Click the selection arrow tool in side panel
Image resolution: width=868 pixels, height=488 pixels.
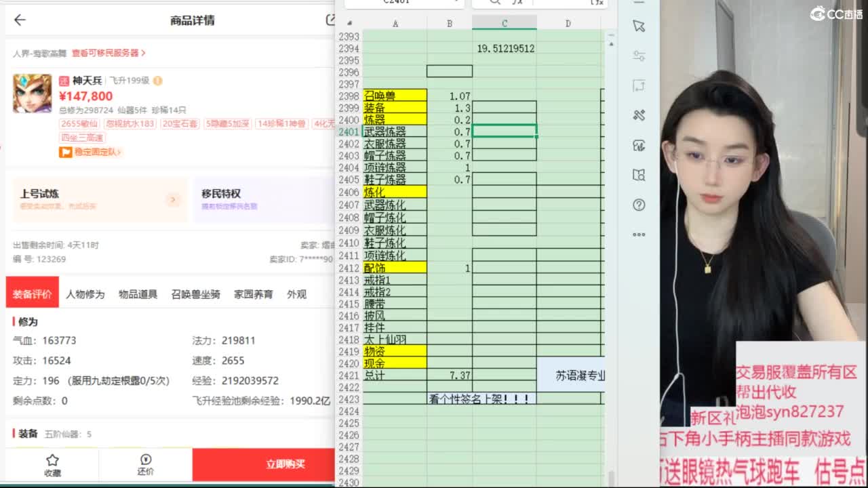coord(639,26)
